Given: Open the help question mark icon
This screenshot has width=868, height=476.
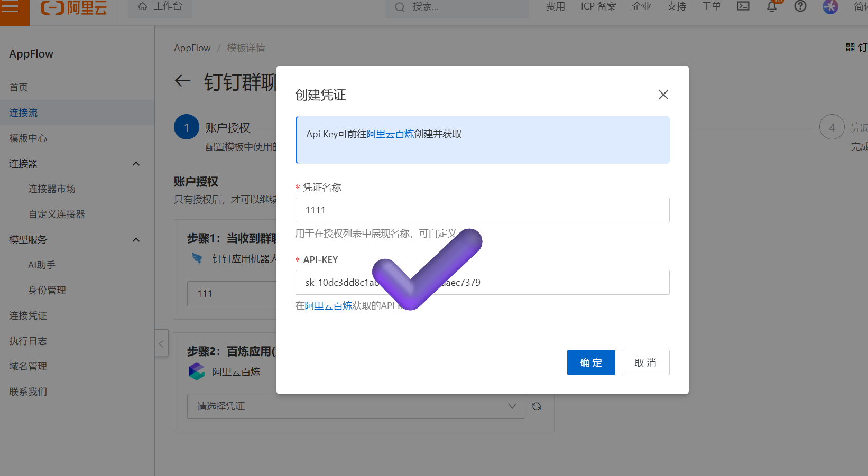Looking at the screenshot, I should (800, 6).
